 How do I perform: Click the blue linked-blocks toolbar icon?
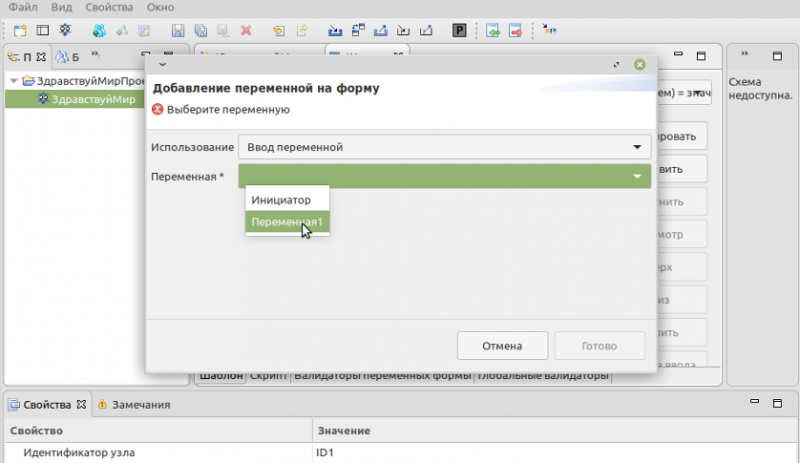point(358,30)
